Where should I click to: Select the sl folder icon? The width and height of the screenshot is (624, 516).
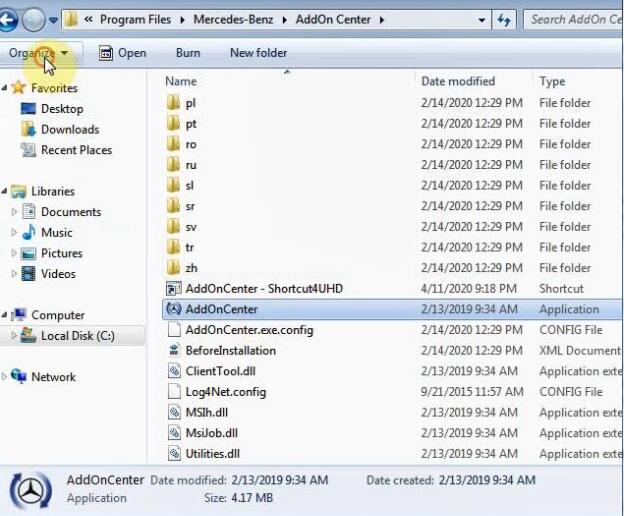pyautogui.click(x=173, y=185)
